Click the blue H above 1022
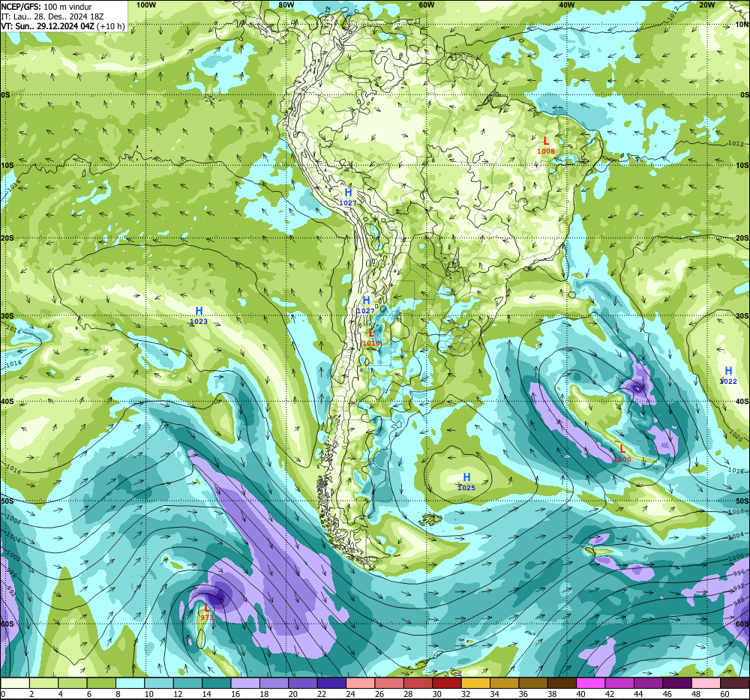The width and height of the screenshot is (750, 700). (728, 371)
